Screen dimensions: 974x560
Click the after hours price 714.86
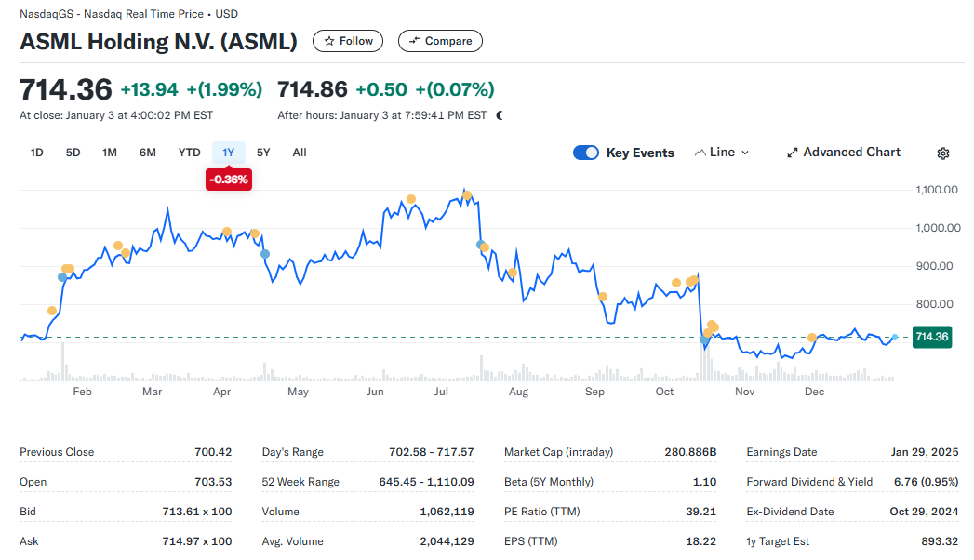(313, 89)
